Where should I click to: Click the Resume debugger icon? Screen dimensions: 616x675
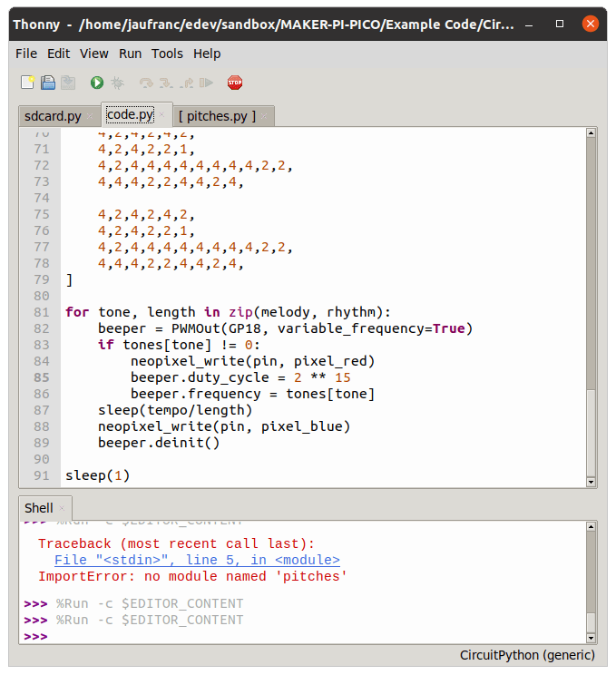pyautogui.click(x=206, y=83)
